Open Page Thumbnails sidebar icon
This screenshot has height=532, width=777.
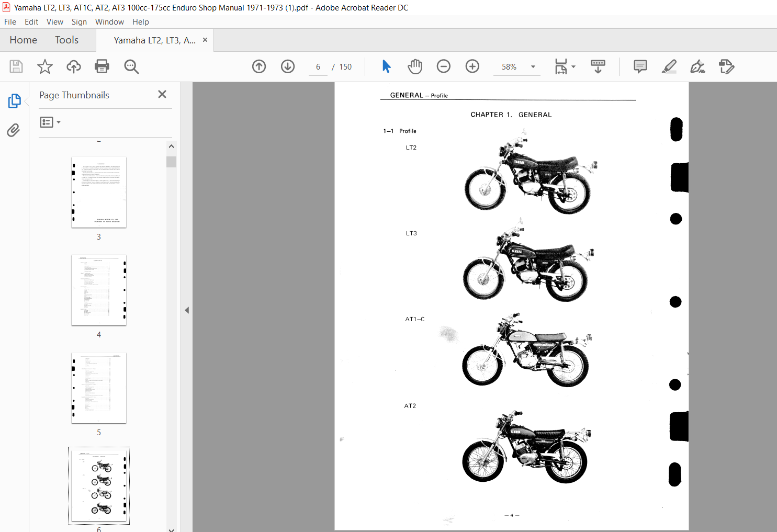coord(14,101)
